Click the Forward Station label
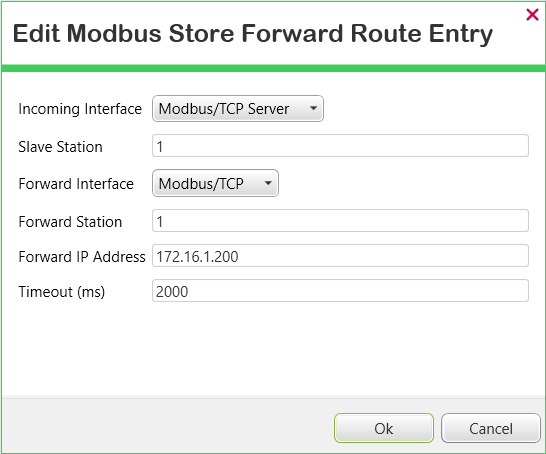 point(70,222)
